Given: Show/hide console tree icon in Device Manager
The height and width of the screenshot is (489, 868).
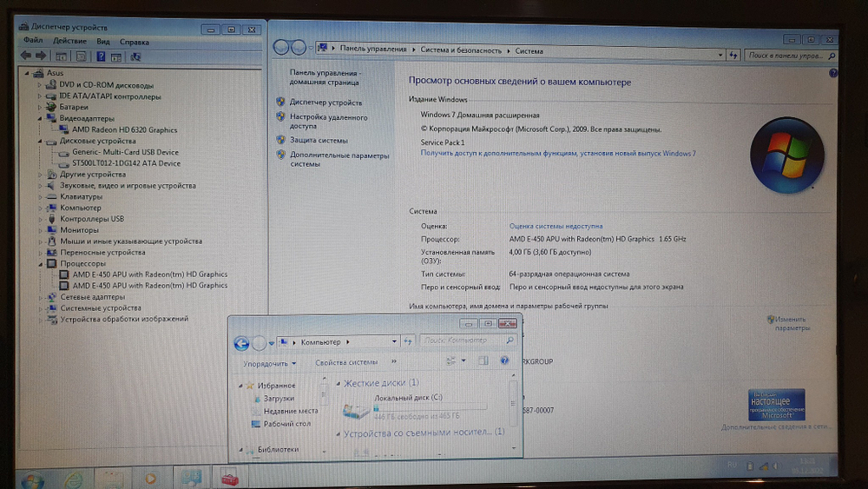Looking at the screenshot, I should tap(61, 56).
